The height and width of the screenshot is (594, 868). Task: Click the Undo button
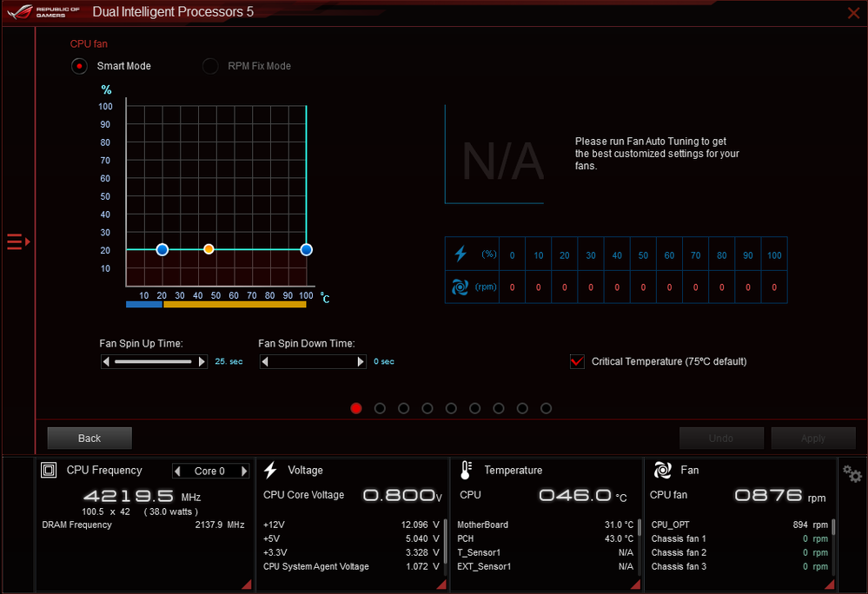pyautogui.click(x=721, y=438)
